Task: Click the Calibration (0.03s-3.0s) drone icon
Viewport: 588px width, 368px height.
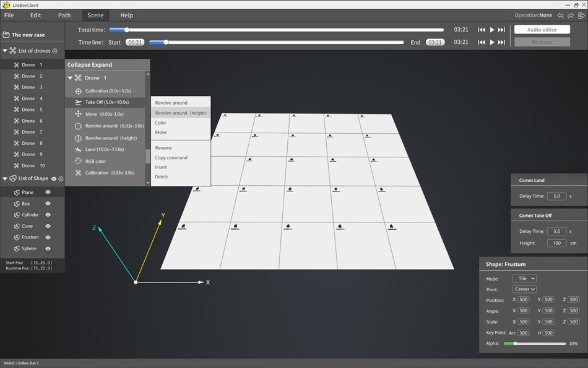Action: point(78,173)
